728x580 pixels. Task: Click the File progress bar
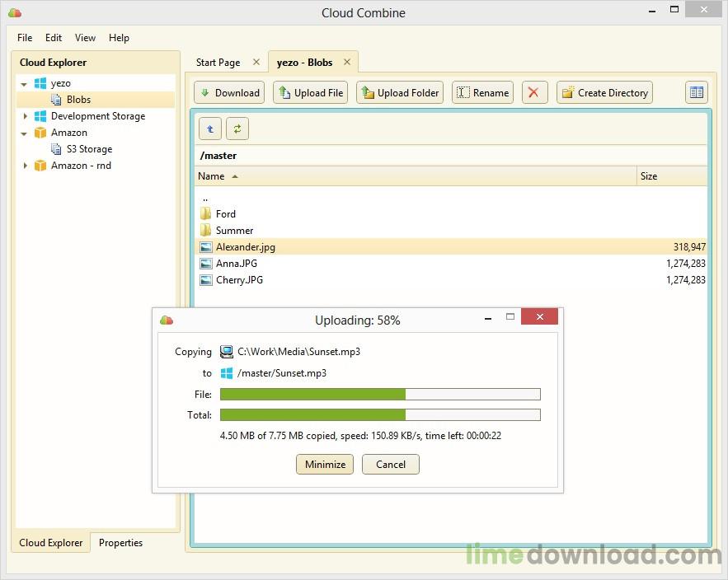(x=380, y=395)
